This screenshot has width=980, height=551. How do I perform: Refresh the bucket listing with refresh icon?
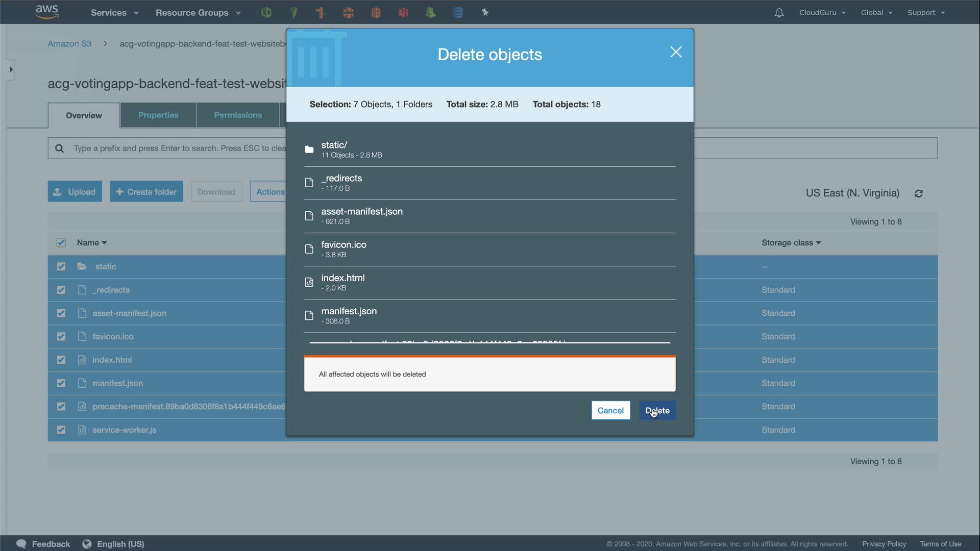pos(919,193)
